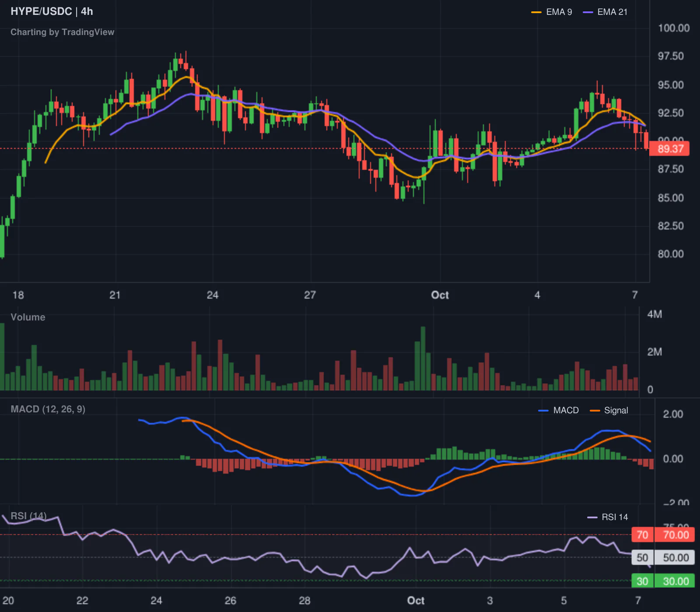Click the MACD (12, 26, 9) panel title
The image size is (700, 612).
click(x=48, y=409)
